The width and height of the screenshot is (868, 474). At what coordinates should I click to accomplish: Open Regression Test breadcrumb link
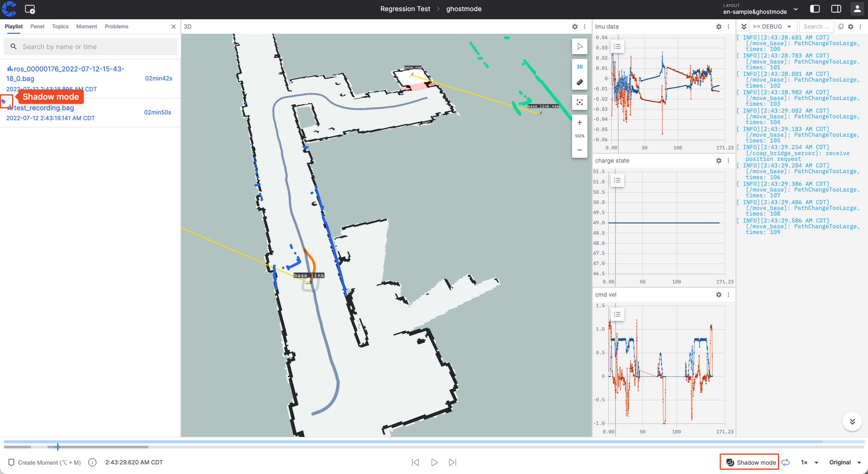[405, 9]
